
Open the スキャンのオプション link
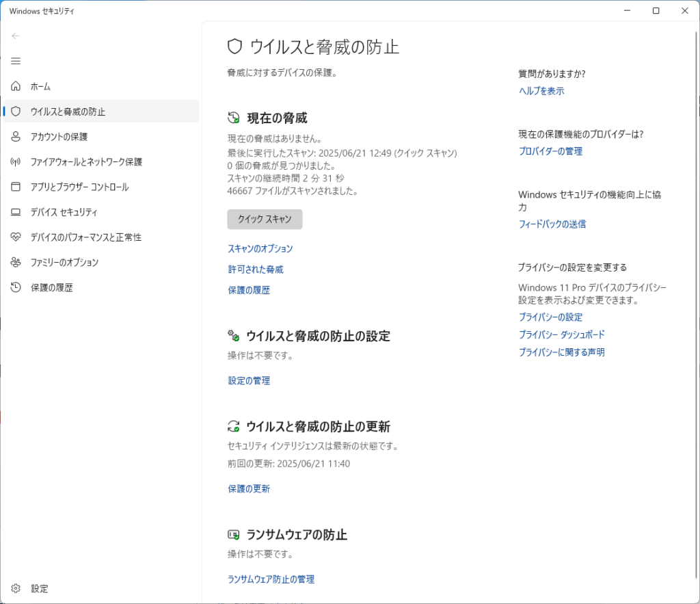(260, 249)
